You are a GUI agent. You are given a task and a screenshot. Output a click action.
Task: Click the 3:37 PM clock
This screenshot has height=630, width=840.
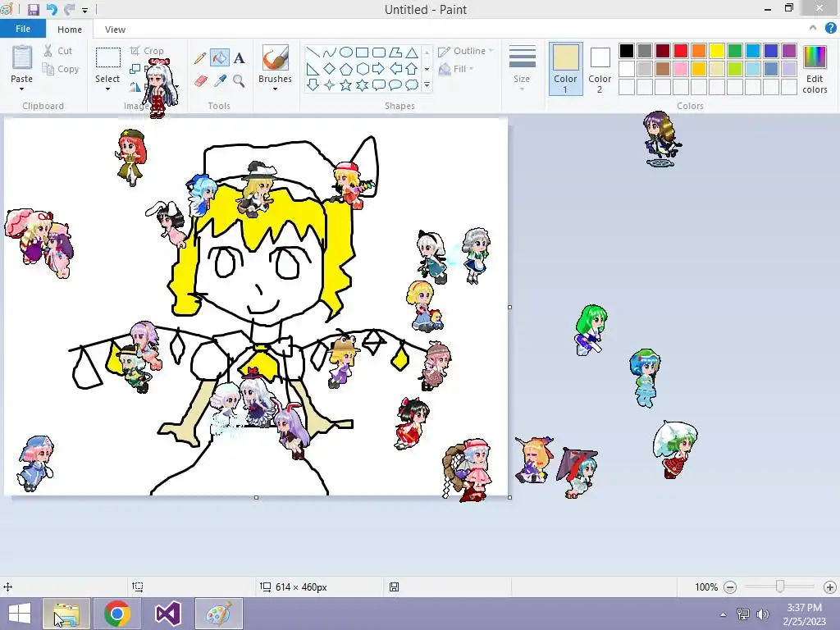[x=804, y=608]
